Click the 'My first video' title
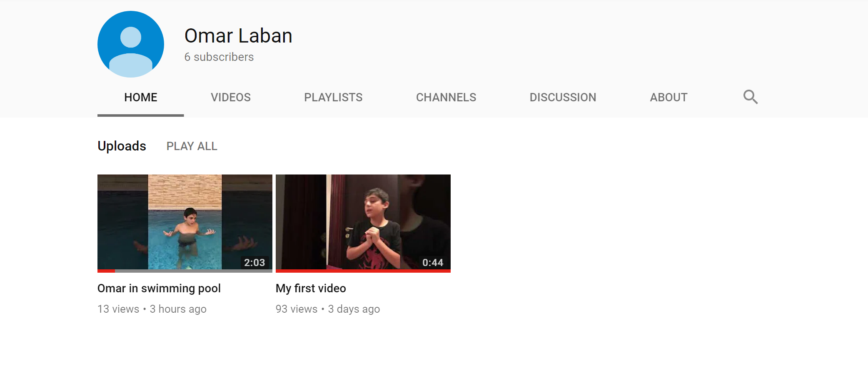Image resolution: width=868 pixels, height=369 pixels. pyautogui.click(x=311, y=289)
